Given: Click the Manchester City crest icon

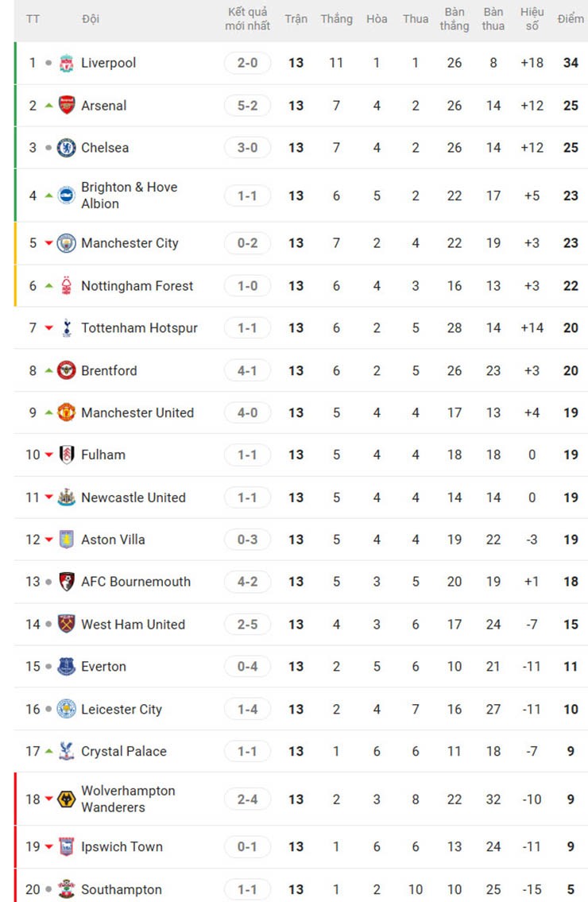Looking at the screenshot, I should 67,243.
